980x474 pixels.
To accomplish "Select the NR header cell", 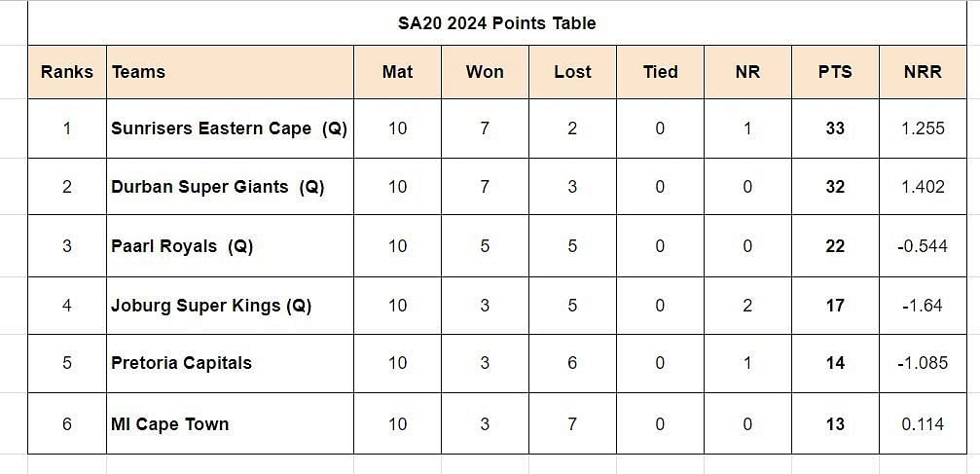I will [x=747, y=72].
